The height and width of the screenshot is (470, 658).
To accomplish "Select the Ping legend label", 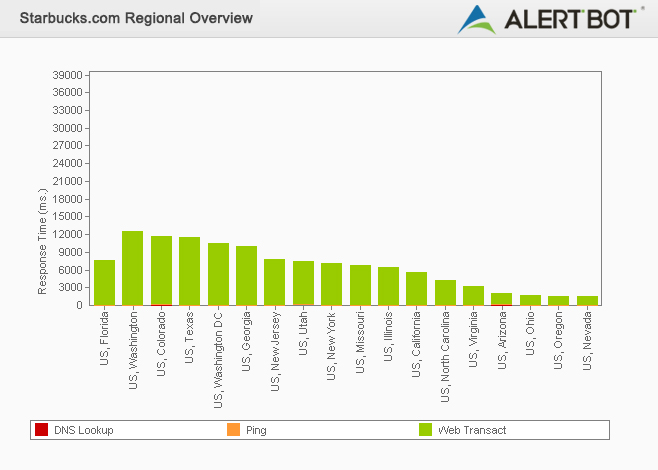I will 256,430.
